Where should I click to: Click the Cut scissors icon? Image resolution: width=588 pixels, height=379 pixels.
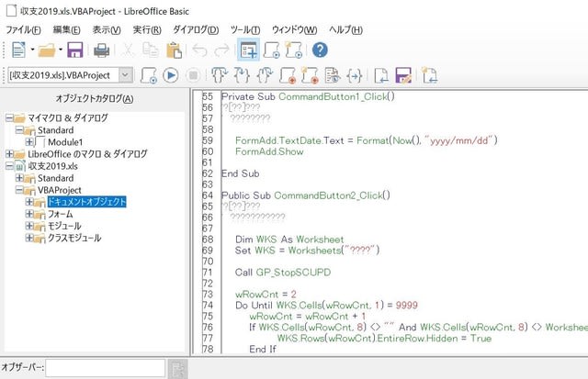(128, 50)
